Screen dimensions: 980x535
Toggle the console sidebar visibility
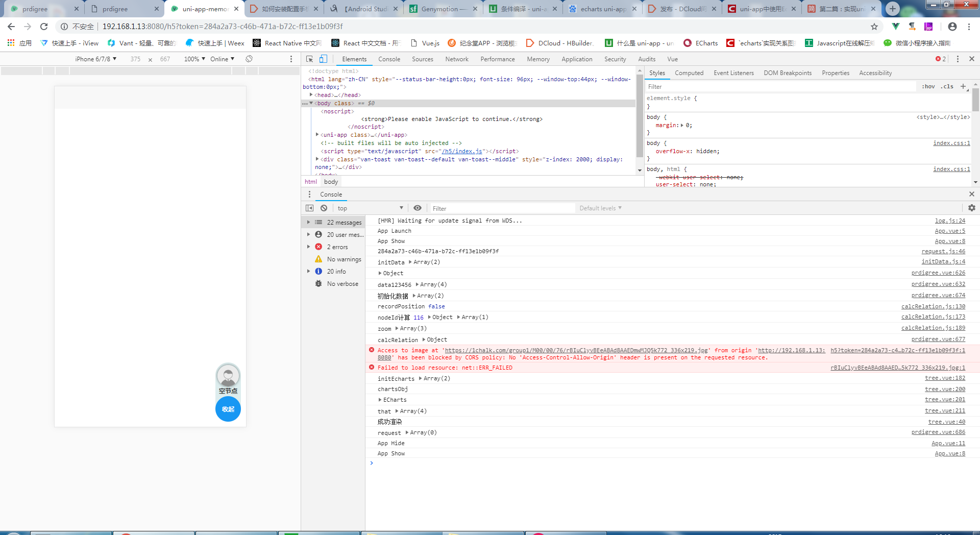[x=309, y=208]
